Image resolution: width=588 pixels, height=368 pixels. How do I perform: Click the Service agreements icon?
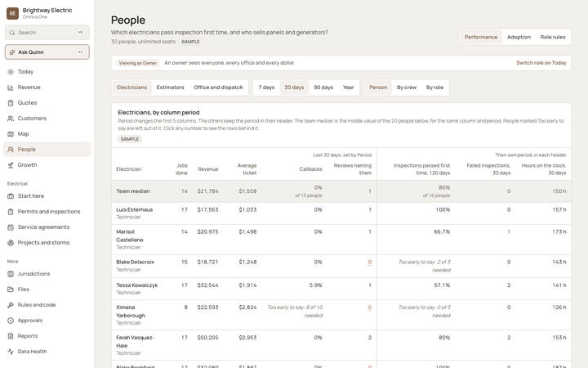coord(11,227)
